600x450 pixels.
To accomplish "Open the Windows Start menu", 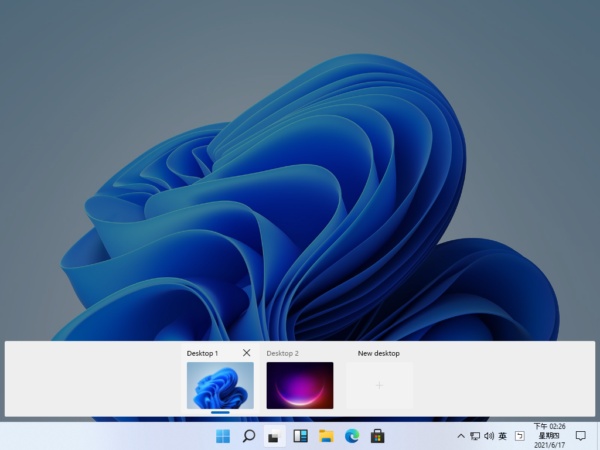I will point(223,436).
